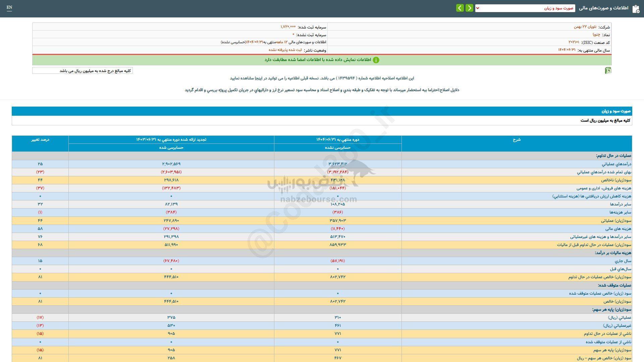Viewport: 644px width, 362px height.
Task: Switch language to English via EN link
Action: point(9,7)
